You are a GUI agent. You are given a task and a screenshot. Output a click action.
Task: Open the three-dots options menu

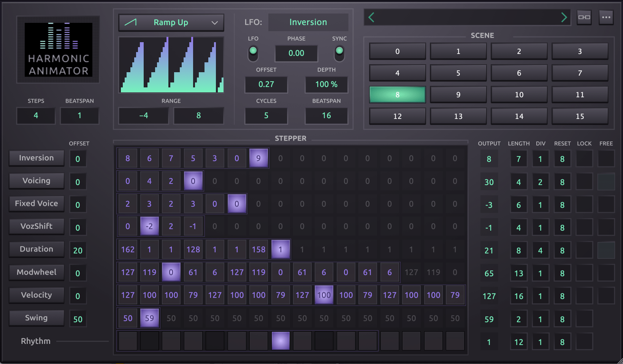click(606, 17)
